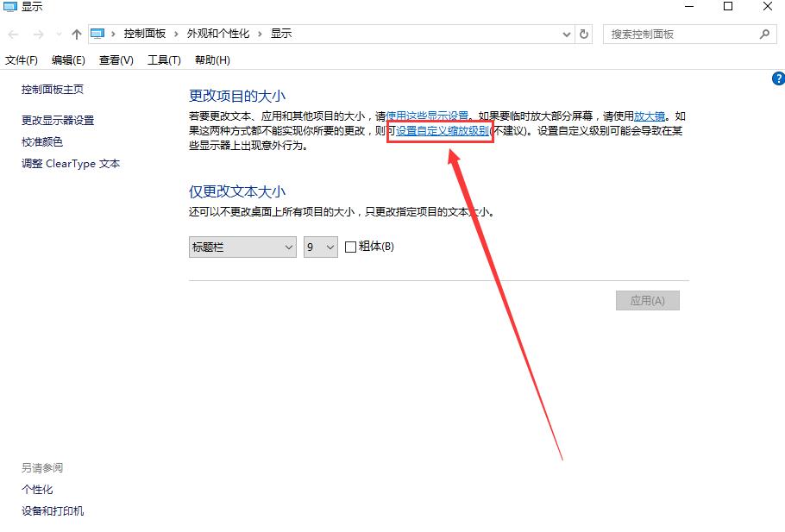Click the search magnifier icon
This screenshot has height=532, width=785.
766,34
